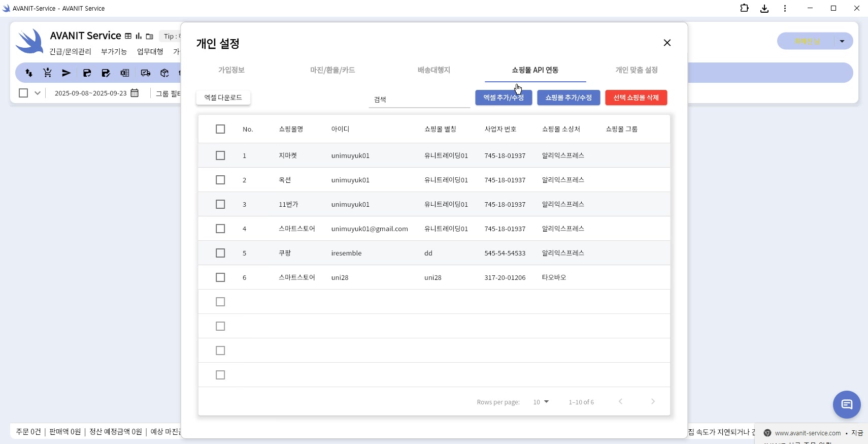Open the chat support bubble button

[x=847, y=404]
